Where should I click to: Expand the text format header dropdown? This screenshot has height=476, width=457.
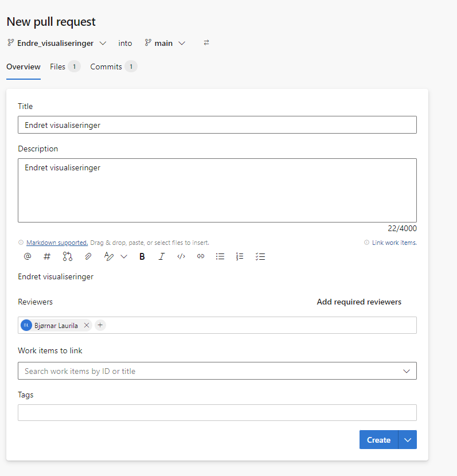coord(124,256)
